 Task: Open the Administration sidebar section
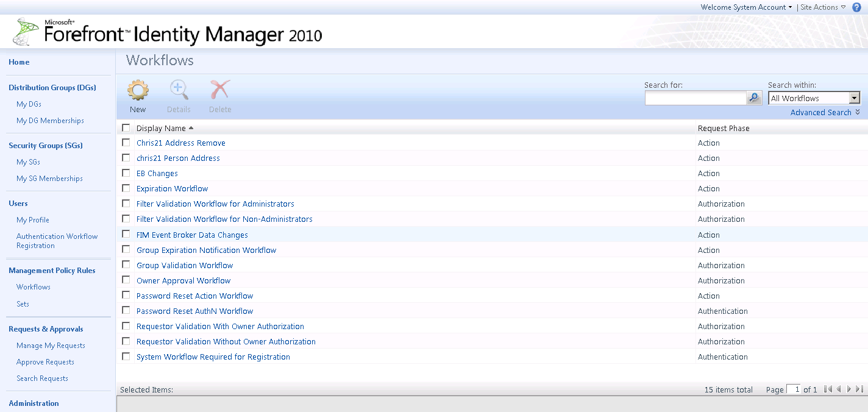[x=34, y=403]
